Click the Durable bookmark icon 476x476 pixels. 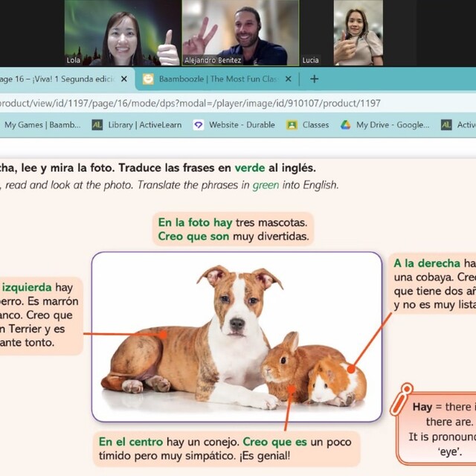198,125
